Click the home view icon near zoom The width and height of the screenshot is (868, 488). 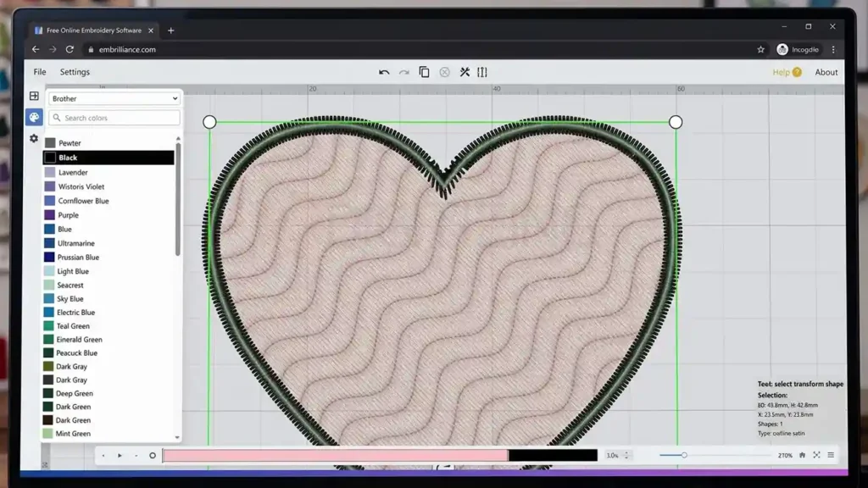[x=802, y=455]
